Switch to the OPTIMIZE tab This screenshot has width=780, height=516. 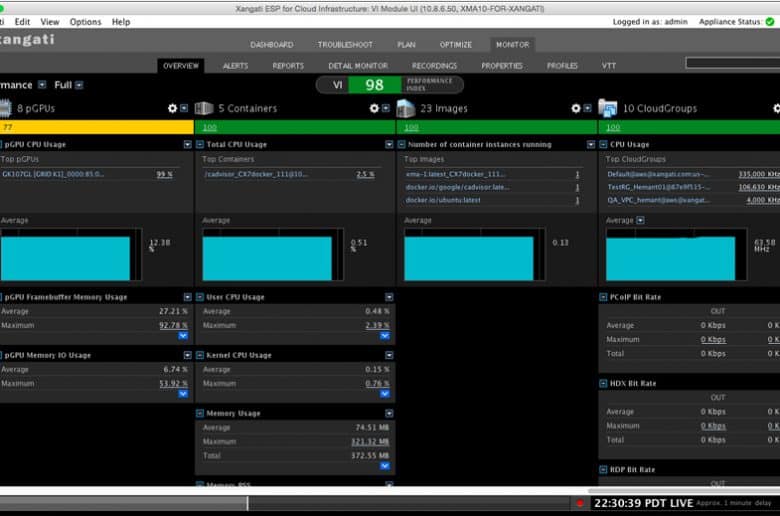point(456,45)
